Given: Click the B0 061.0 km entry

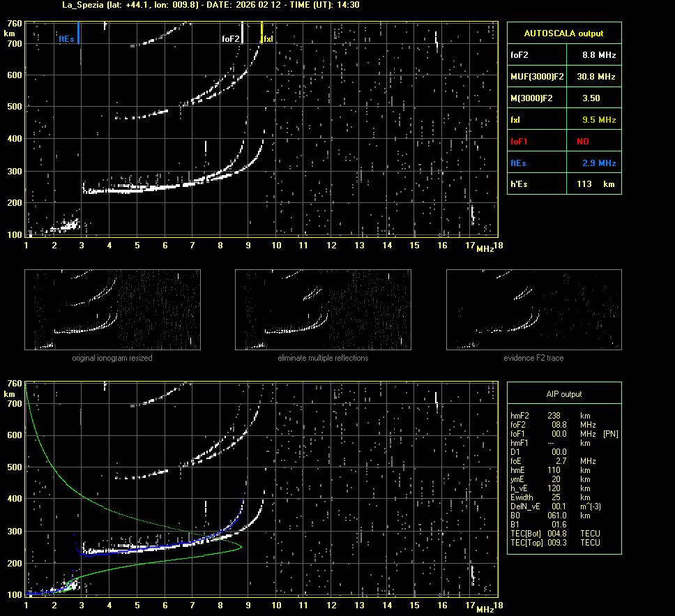Looking at the screenshot, I should point(551,515).
